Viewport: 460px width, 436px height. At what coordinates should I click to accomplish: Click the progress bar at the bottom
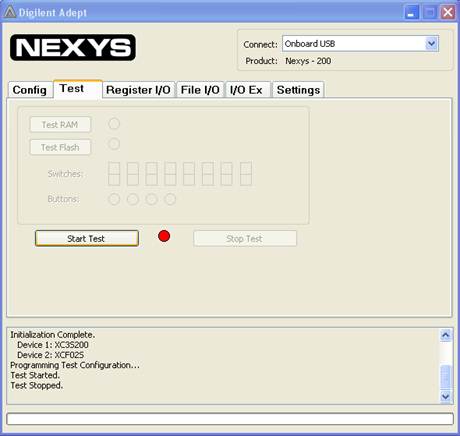coord(230,419)
